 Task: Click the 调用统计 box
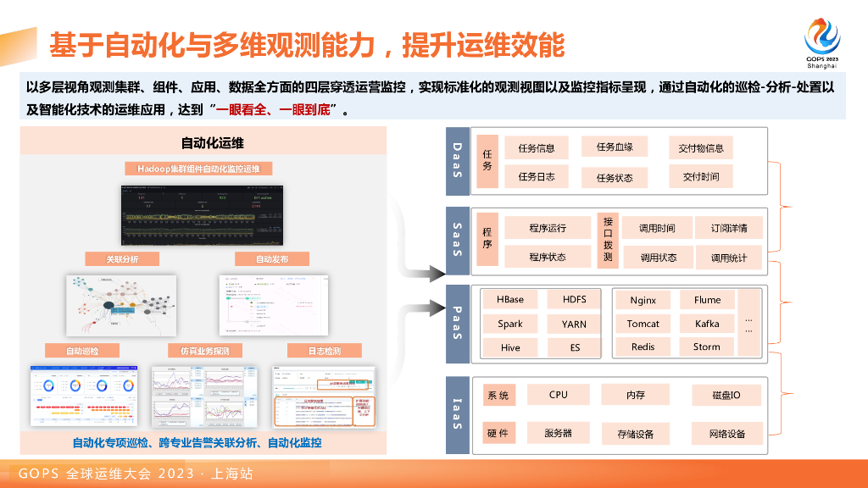click(729, 258)
